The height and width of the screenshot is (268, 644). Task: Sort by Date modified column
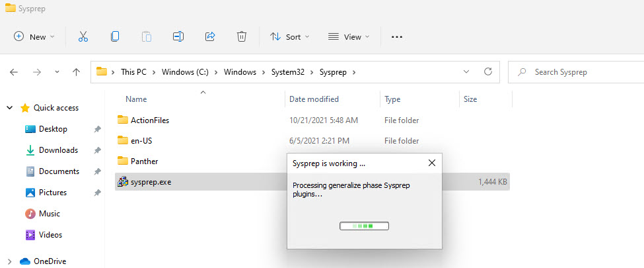click(x=314, y=99)
